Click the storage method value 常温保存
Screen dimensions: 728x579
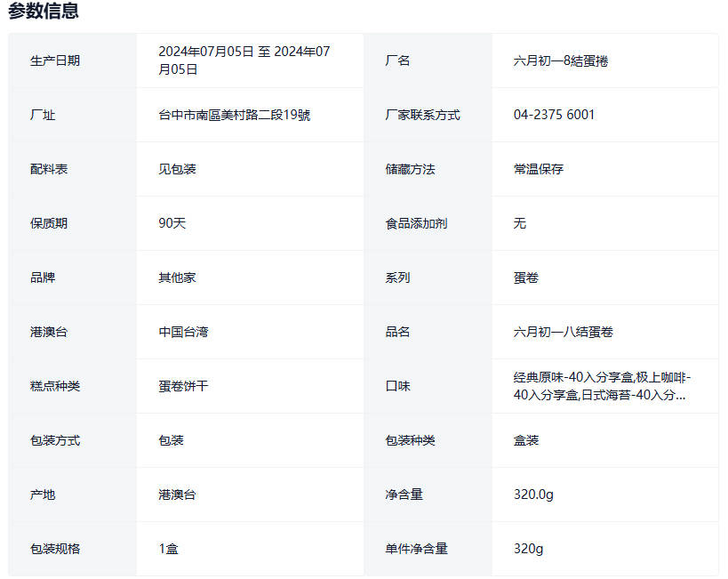tap(539, 169)
